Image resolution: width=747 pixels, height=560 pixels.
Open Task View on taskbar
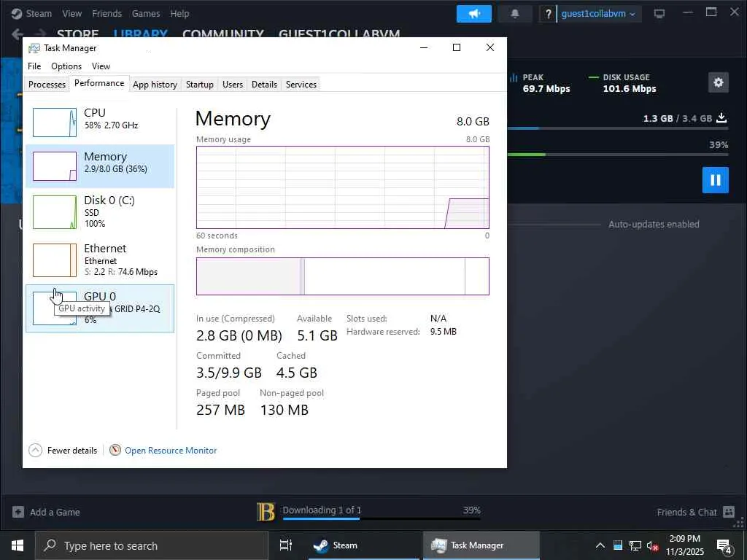286,545
